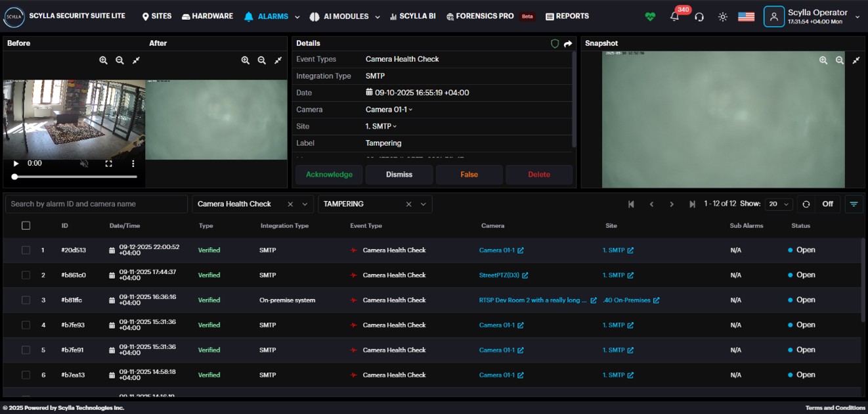868x414 pixels.
Task: Expand the Camera Health Check filter dropdown
Action: tap(305, 204)
